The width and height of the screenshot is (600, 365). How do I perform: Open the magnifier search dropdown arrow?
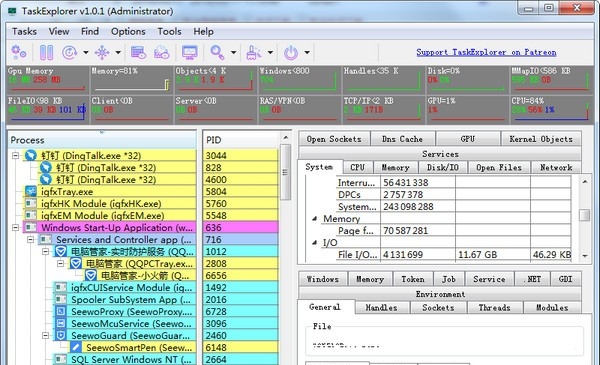(x=233, y=52)
